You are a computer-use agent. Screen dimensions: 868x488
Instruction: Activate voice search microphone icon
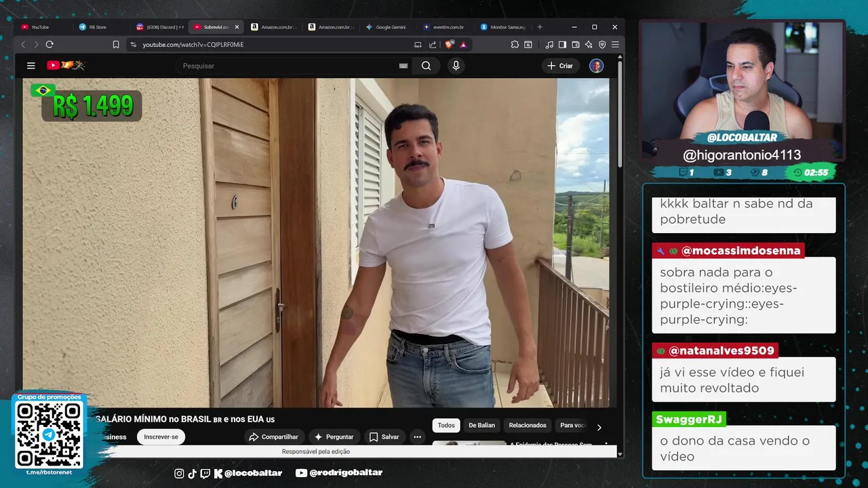456,66
